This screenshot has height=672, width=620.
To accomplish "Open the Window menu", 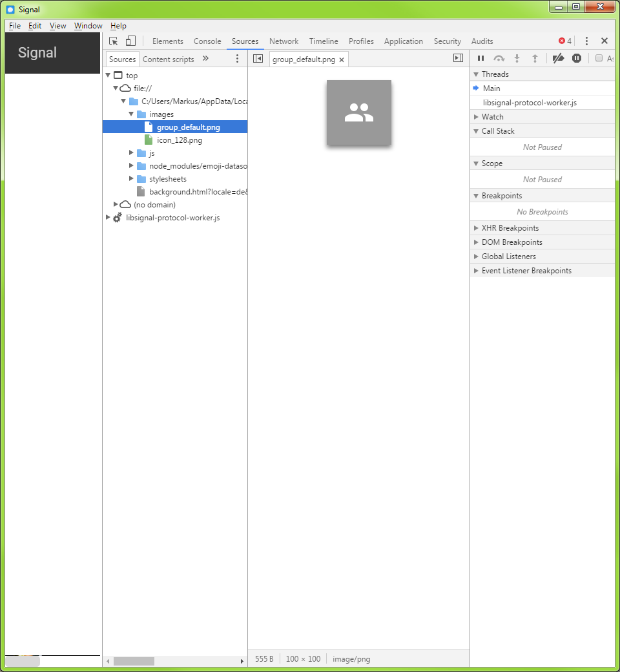I will [88, 26].
